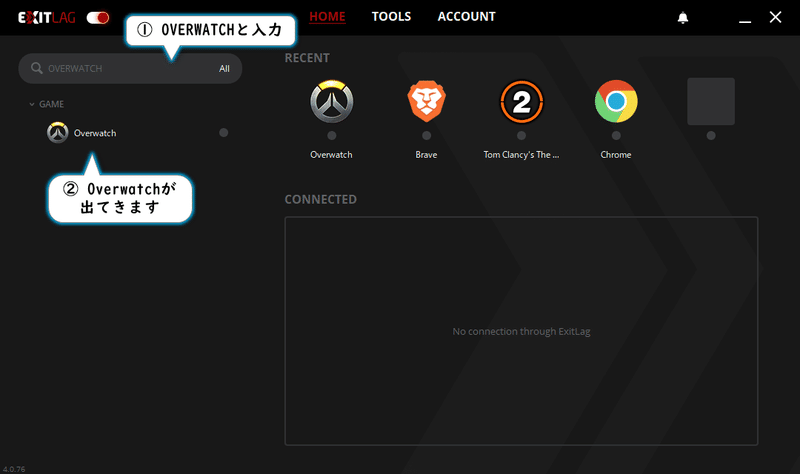Open notifications bell
The height and width of the screenshot is (474, 800).
pyautogui.click(x=683, y=18)
